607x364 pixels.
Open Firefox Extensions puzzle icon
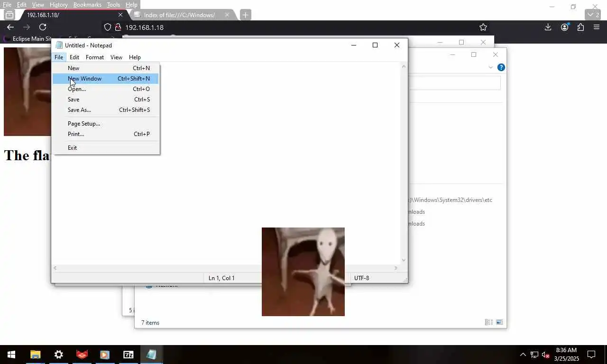click(580, 27)
